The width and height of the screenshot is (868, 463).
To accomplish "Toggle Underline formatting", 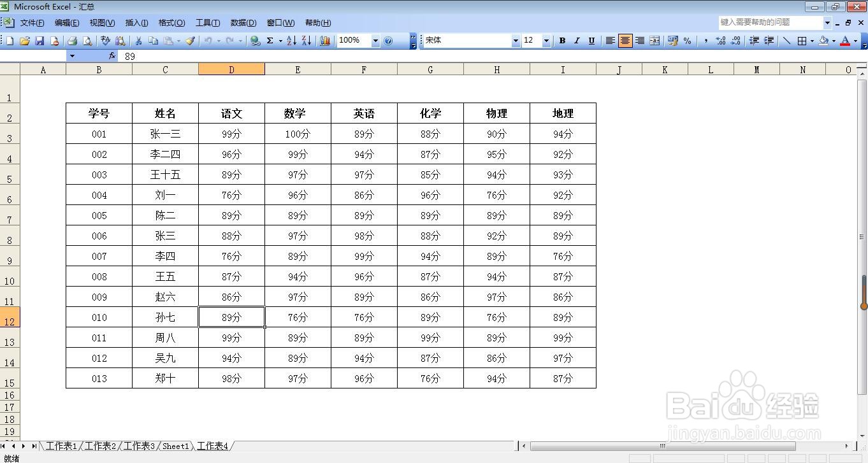I will coord(591,40).
